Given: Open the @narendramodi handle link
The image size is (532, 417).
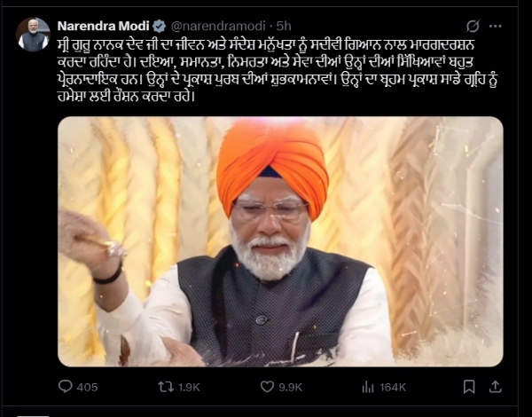Looking at the screenshot, I should 218,26.
